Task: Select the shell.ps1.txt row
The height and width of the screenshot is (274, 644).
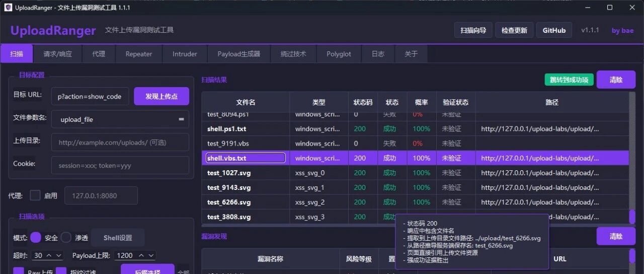Action: pos(415,129)
